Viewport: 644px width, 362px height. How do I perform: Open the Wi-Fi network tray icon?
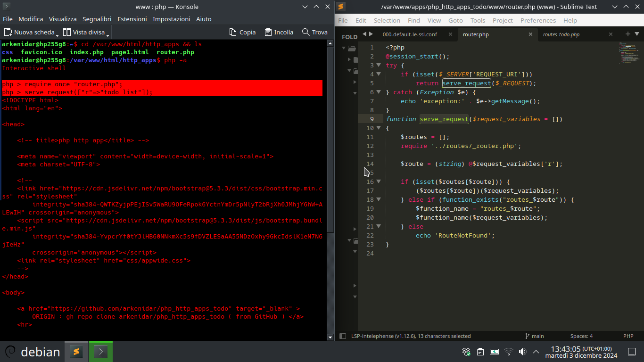(x=508, y=352)
